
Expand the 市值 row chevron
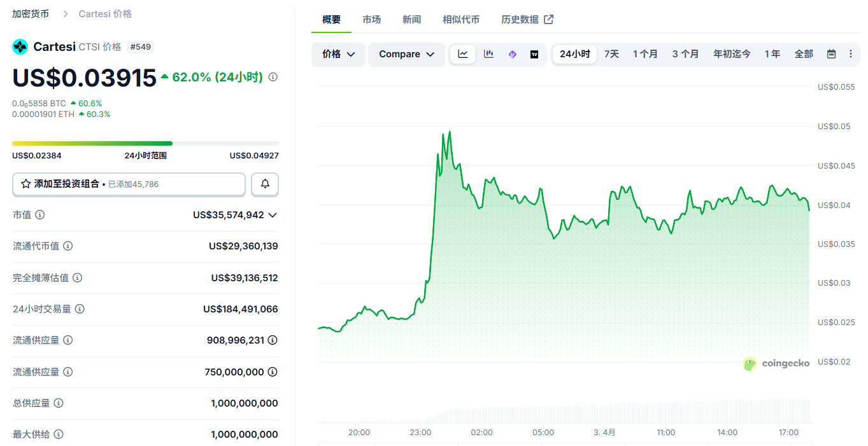point(273,214)
